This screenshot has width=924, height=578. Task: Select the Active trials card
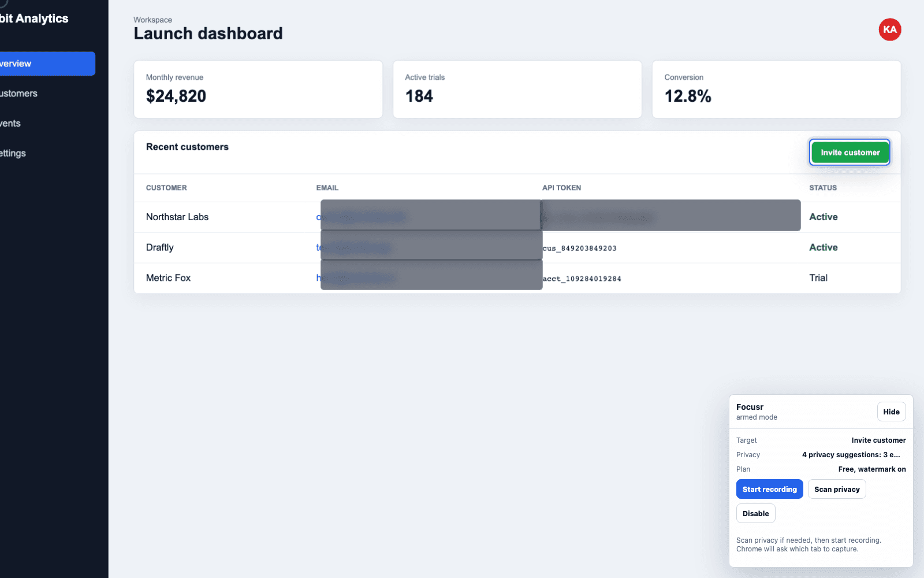point(517,90)
